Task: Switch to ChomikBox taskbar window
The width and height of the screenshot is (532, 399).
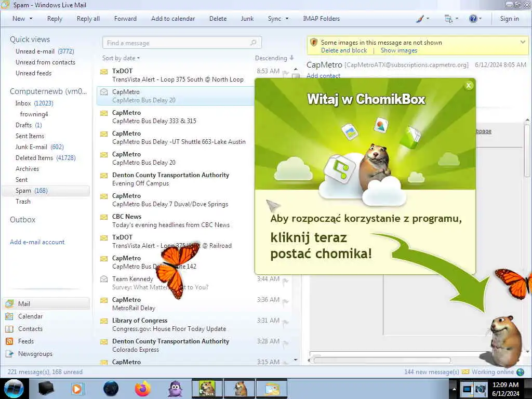Action: coord(207,389)
